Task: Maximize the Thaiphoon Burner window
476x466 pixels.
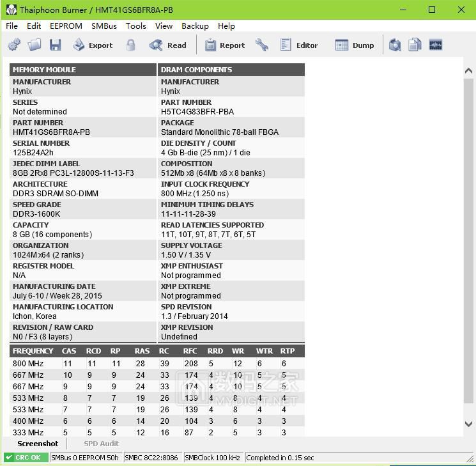Action: [432, 10]
